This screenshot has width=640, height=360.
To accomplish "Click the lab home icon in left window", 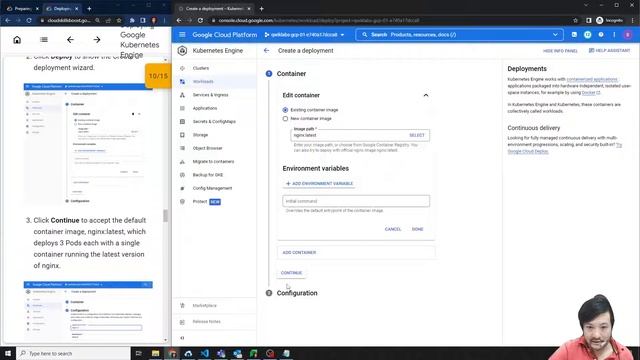I will [x=17, y=40].
